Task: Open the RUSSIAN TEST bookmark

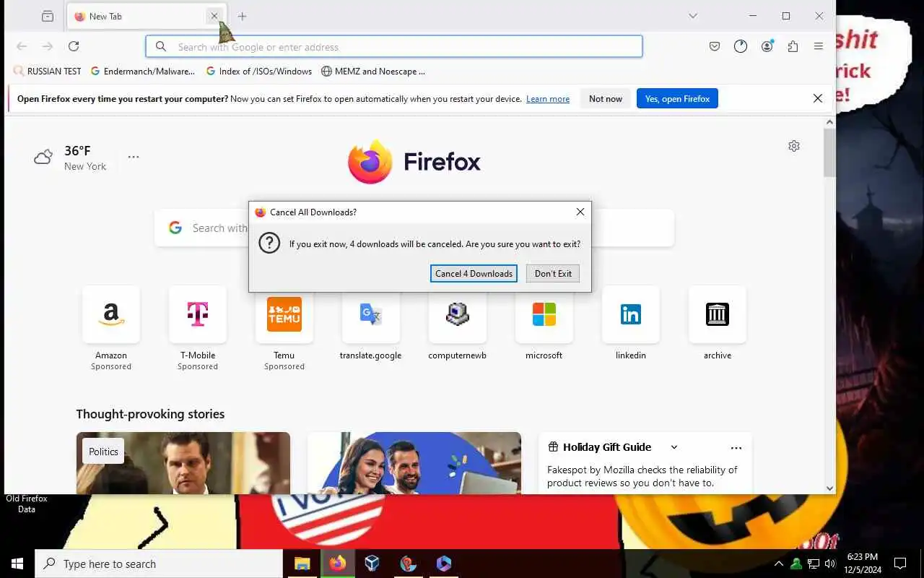Action: (x=48, y=71)
